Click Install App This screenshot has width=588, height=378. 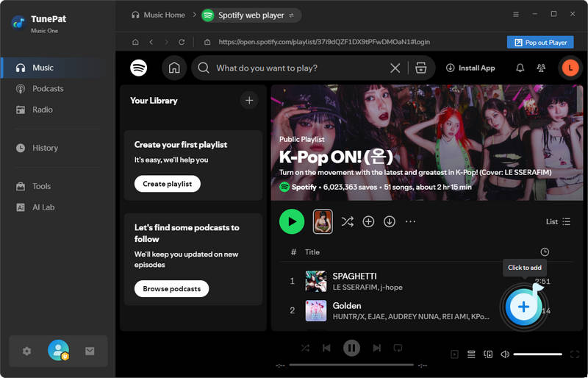point(470,68)
